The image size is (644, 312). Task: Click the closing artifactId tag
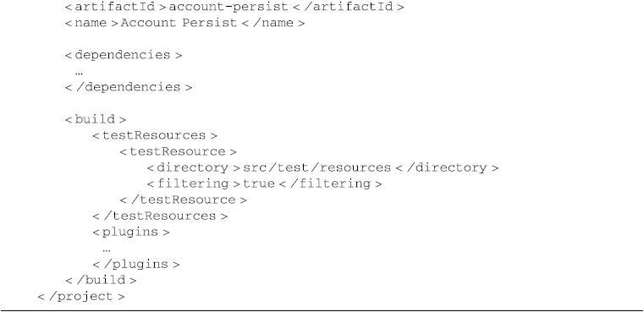349,7
